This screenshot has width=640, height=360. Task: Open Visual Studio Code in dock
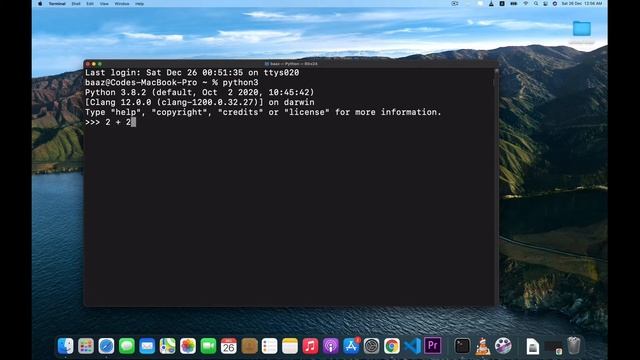pyautogui.click(x=412, y=346)
